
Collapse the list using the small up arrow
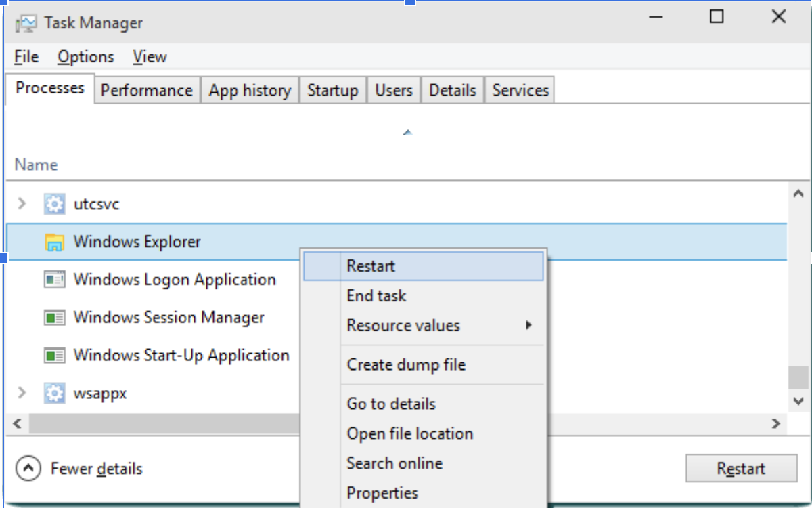tap(407, 131)
